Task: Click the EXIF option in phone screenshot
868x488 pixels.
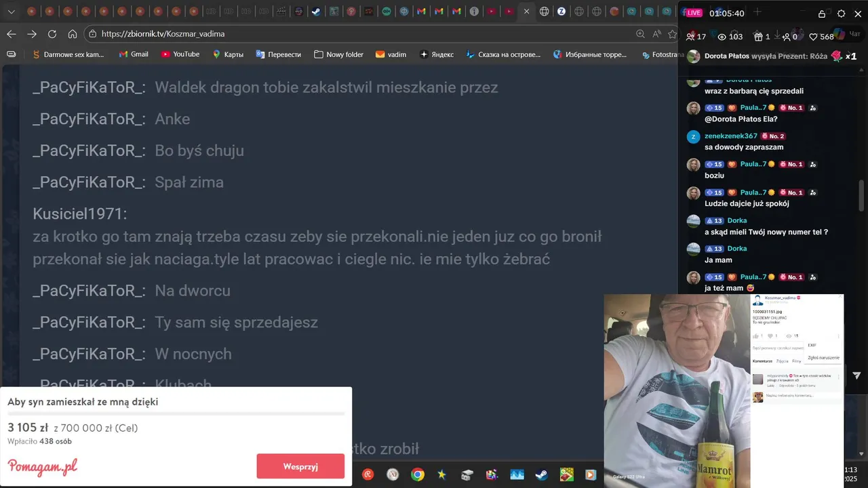Action: [812, 345]
